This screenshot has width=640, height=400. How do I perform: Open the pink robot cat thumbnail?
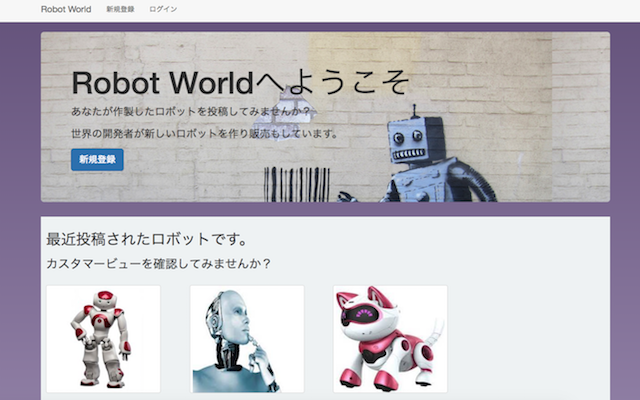(390, 339)
